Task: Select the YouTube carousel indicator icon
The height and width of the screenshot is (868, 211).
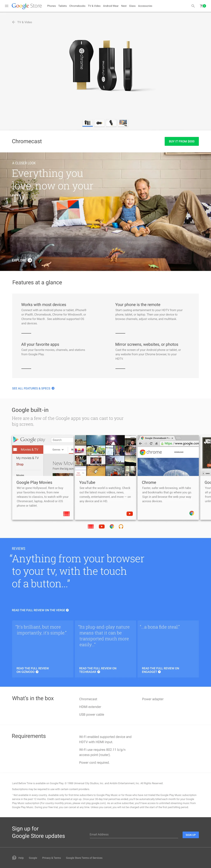Action: pos(102,526)
